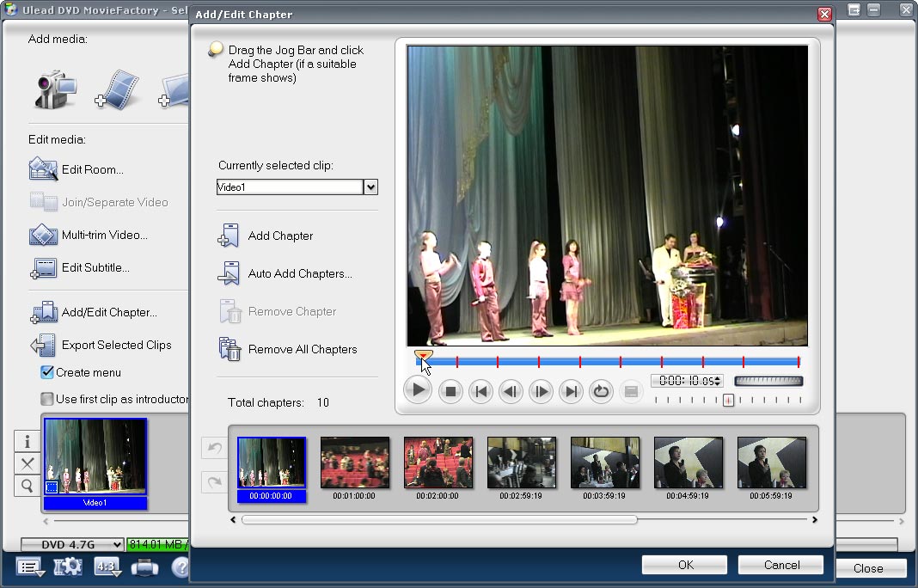Click Remove All Chapters

coord(229,350)
